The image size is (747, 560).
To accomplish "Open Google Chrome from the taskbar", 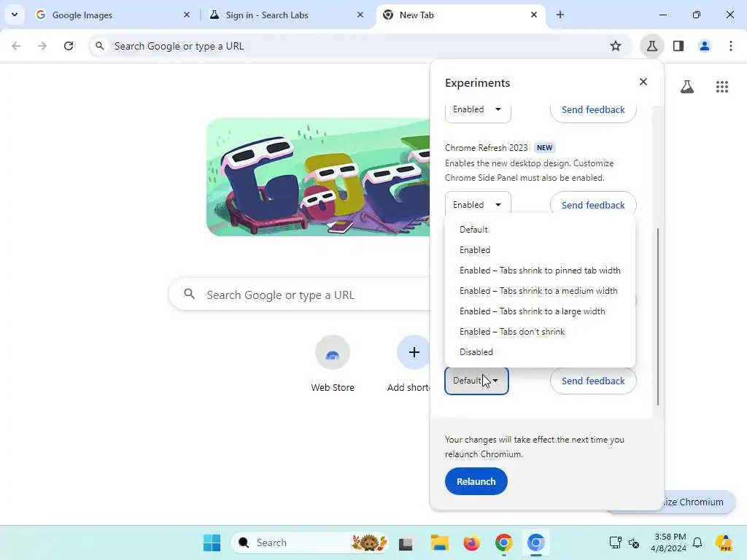I will click(x=503, y=542).
